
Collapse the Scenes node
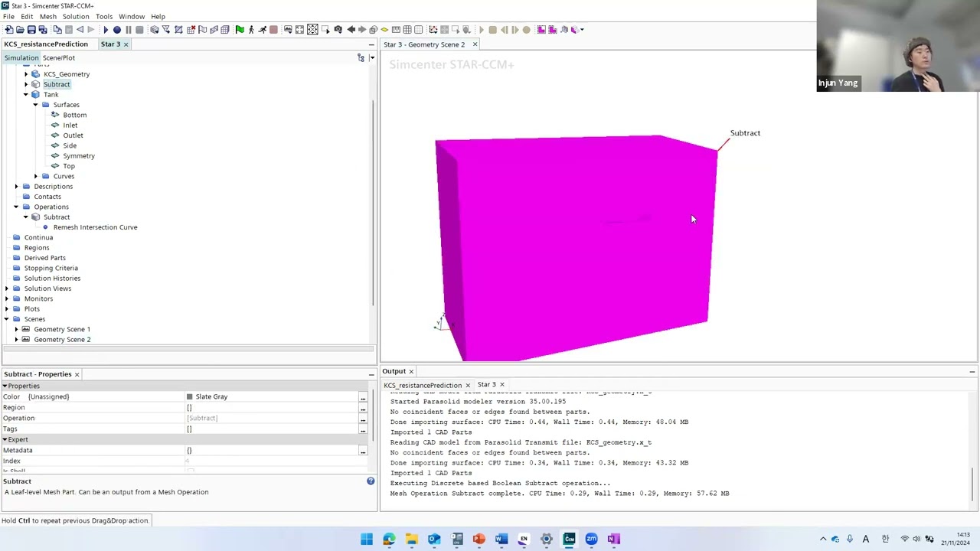click(6, 319)
